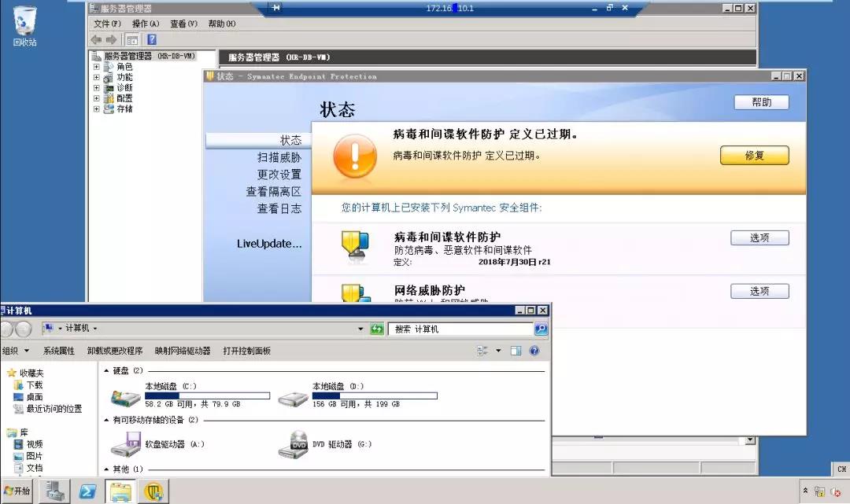
Task: Click the yellow 修复 button
Action: (x=755, y=156)
